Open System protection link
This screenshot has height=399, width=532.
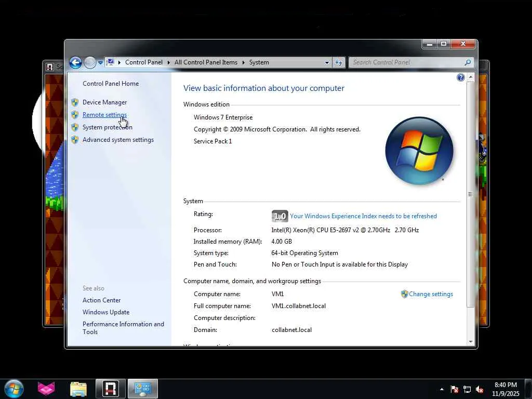click(x=107, y=127)
